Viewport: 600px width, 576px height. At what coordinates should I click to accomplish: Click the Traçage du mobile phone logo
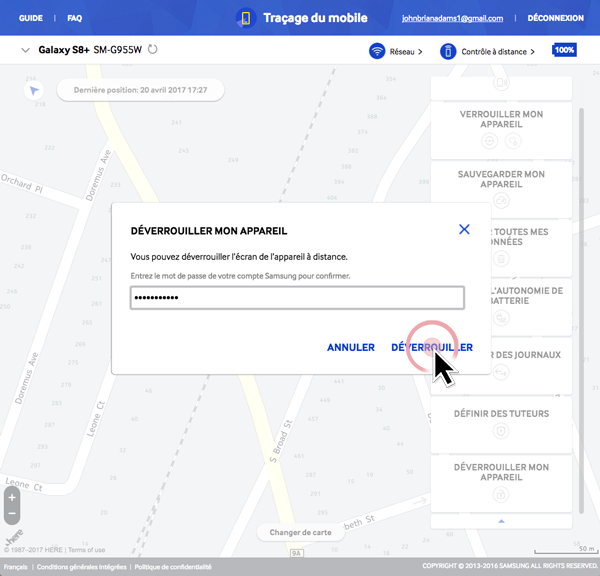click(246, 18)
